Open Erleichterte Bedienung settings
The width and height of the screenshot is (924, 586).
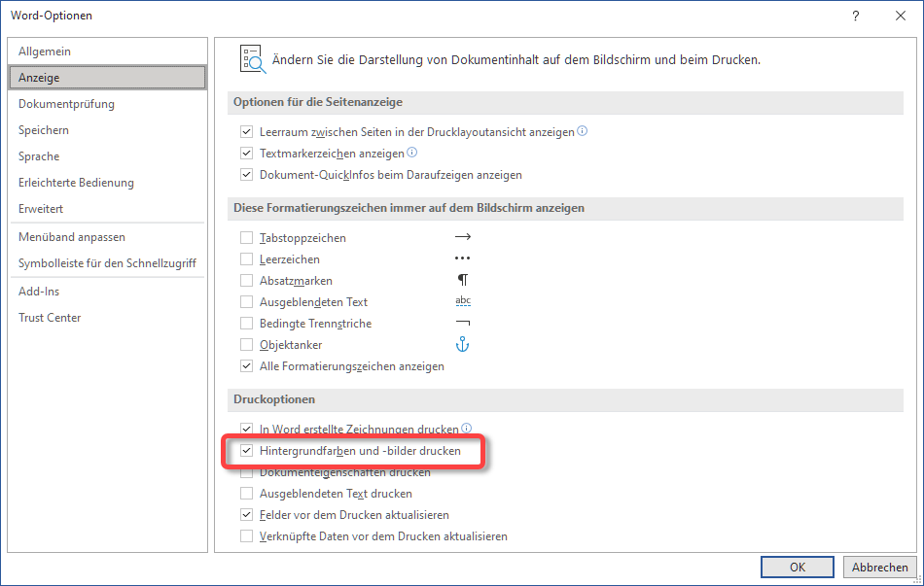107,183
